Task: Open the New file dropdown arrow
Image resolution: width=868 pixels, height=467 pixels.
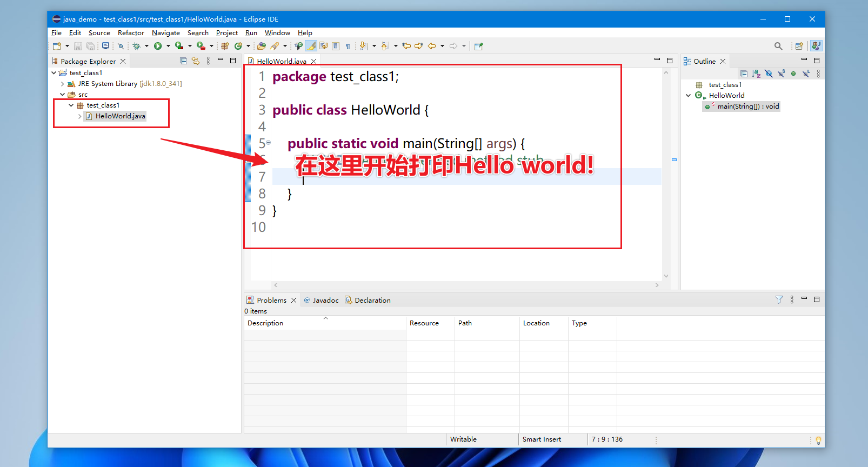Action: pyautogui.click(x=67, y=46)
